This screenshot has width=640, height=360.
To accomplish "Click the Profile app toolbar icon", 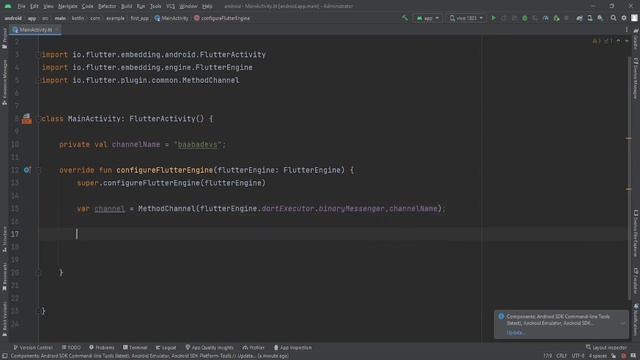I will coord(546,18).
